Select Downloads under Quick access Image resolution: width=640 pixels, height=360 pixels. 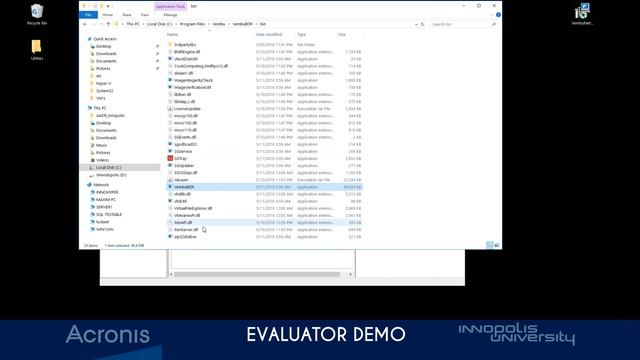[x=106, y=53]
